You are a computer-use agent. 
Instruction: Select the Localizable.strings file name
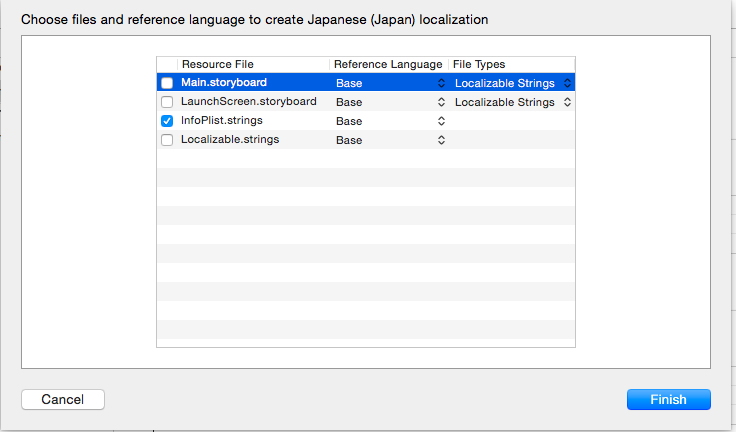point(230,140)
